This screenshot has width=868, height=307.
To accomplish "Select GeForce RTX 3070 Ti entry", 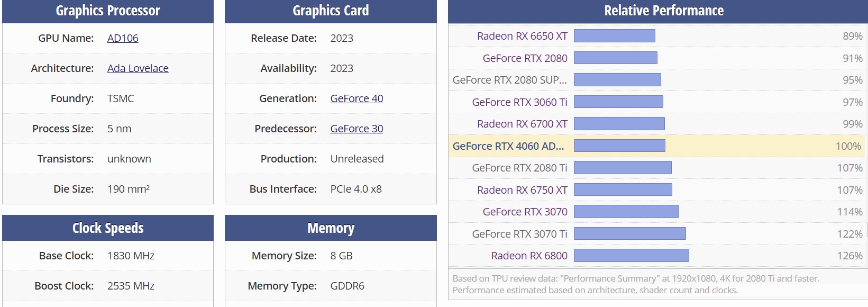I will [x=519, y=234].
